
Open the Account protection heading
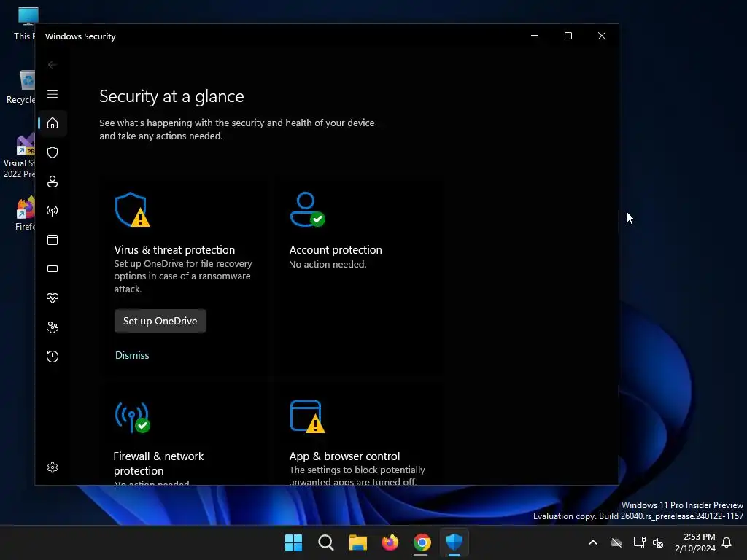pos(336,250)
